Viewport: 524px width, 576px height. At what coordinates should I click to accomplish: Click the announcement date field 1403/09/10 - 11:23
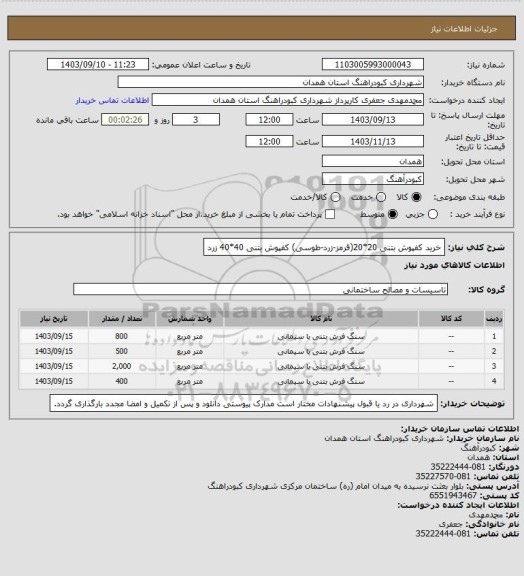click(98, 65)
